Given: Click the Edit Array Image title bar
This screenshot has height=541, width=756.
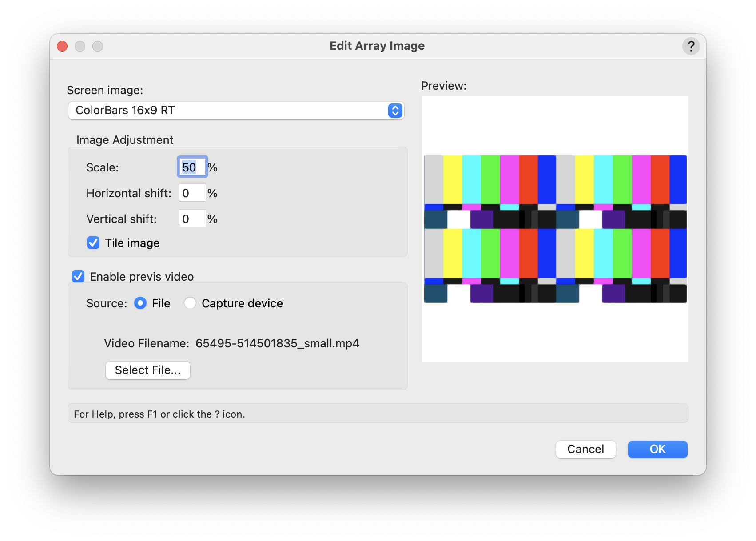Looking at the screenshot, I should tap(377, 46).
